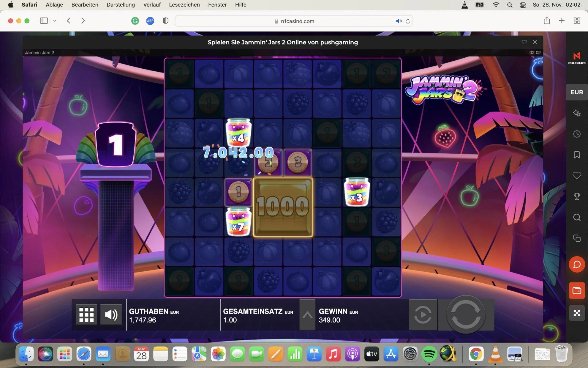Screen dimensions: 588x368
Task: Open the Darstellung menu
Action: 121,5
